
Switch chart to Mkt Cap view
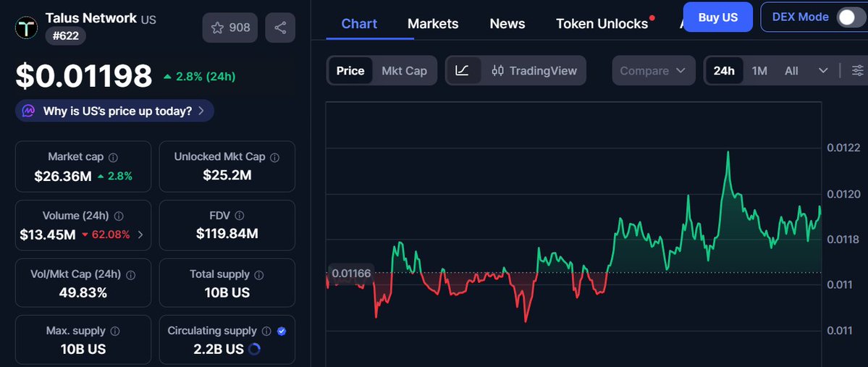click(404, 71)
